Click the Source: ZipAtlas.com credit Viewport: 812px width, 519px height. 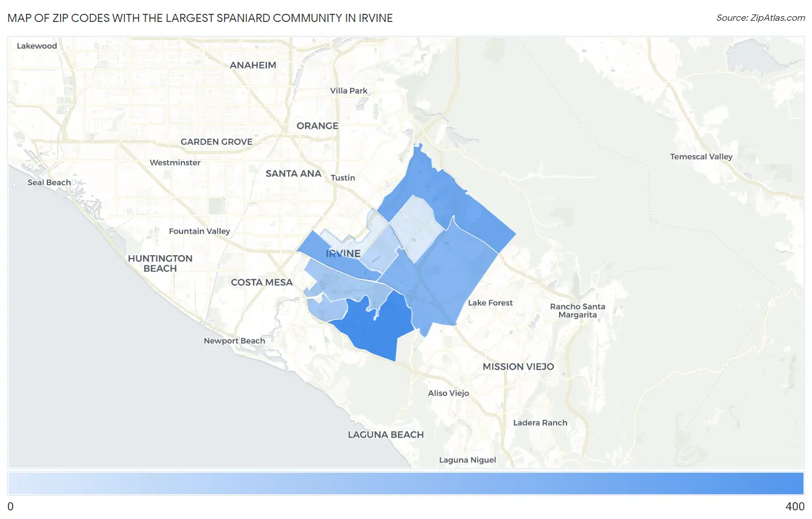point(761,18)
